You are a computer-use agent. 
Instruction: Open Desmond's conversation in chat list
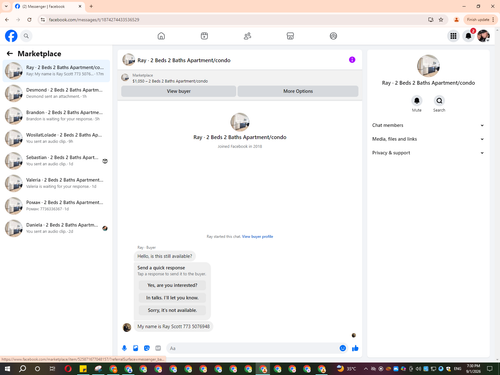(x=56, y=93)
